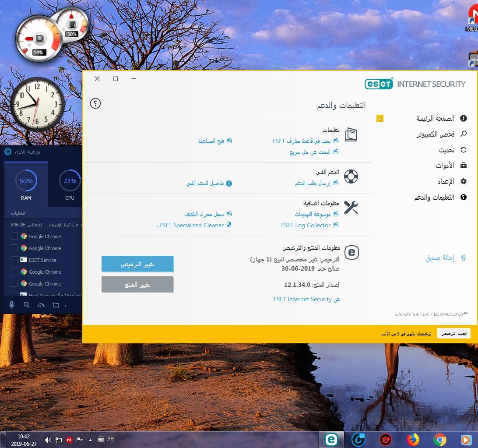
Task: Open Google Chrome from the taskbar
Action: (x=439, y=440)
